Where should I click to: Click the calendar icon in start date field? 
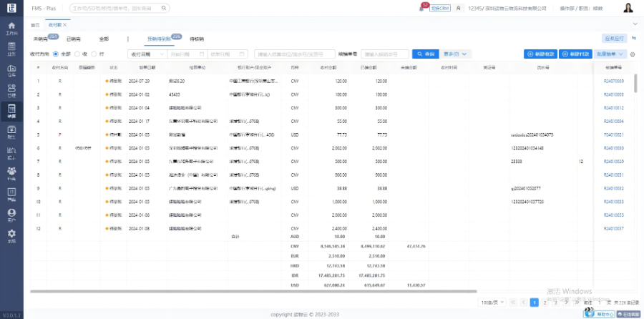202,54
